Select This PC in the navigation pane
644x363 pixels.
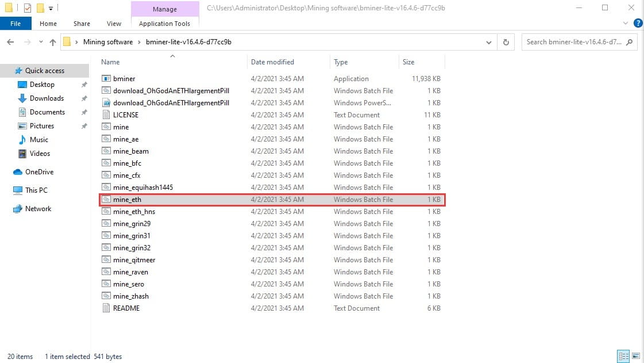pyautogui.click(x=37, y=190)
